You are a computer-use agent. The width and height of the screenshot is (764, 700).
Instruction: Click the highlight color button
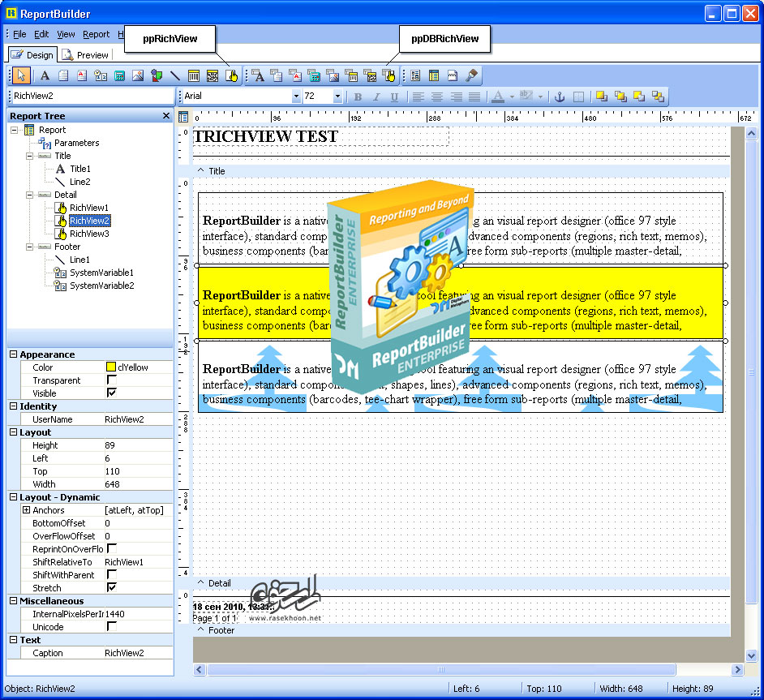[526, 97]
